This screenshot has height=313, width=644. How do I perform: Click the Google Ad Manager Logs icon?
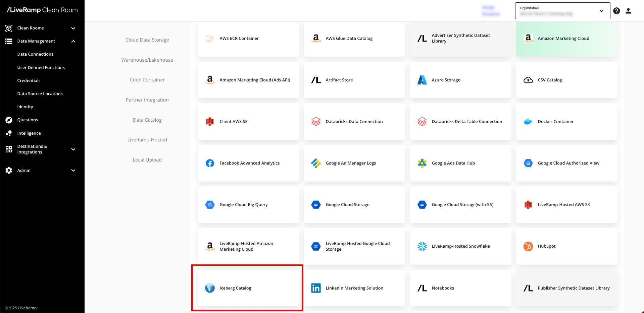click(x=316, y=163)
